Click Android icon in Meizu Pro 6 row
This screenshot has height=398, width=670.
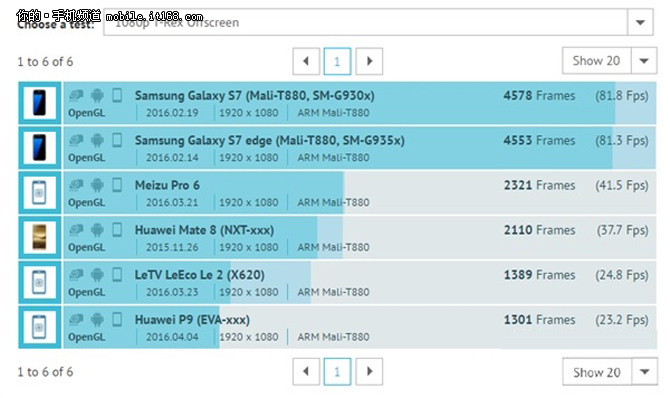[97, 185]
